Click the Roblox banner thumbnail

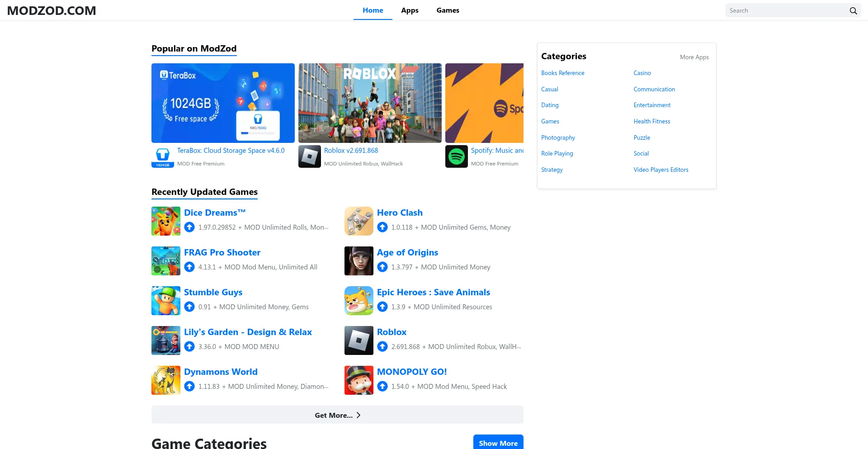click(x=370, y=103)
